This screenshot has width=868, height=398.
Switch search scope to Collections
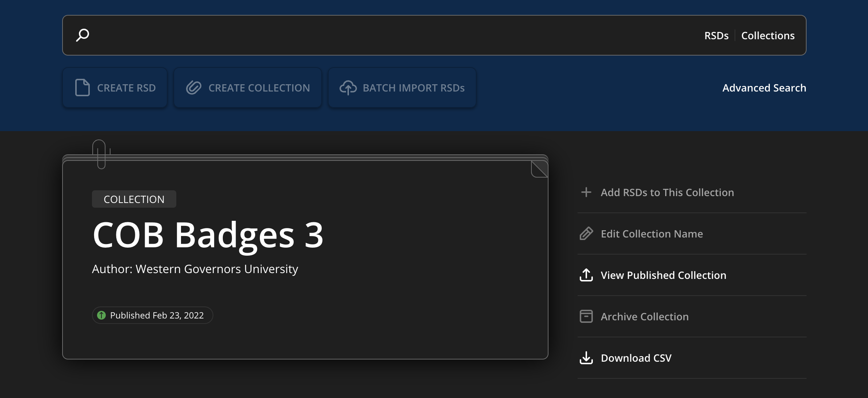tap(768, 36)
